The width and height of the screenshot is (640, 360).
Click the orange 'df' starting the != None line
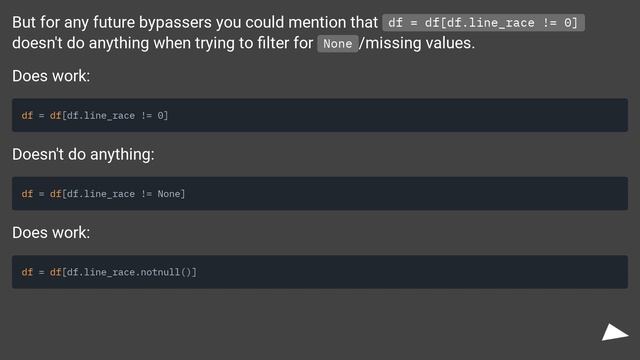tap(27, 194)
